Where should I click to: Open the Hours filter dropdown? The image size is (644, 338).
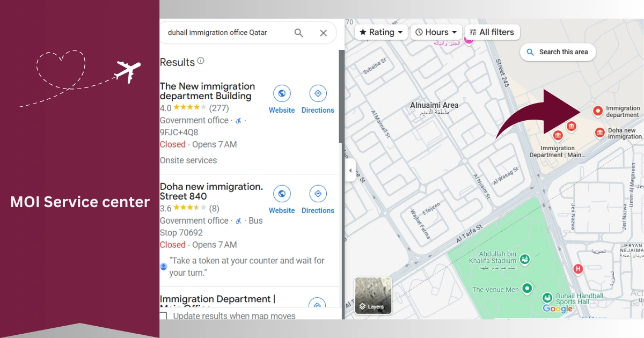coord(436,32)
